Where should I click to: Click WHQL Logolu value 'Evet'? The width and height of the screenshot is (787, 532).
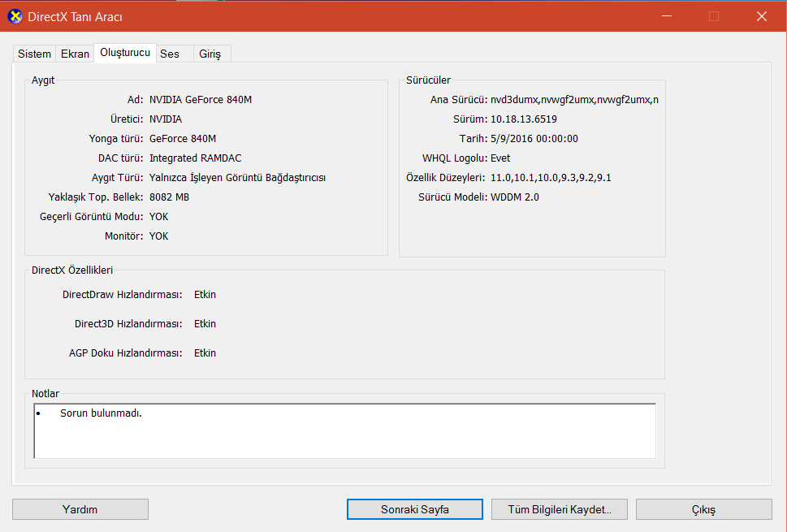pyautogui.click(x=500, y=158)
